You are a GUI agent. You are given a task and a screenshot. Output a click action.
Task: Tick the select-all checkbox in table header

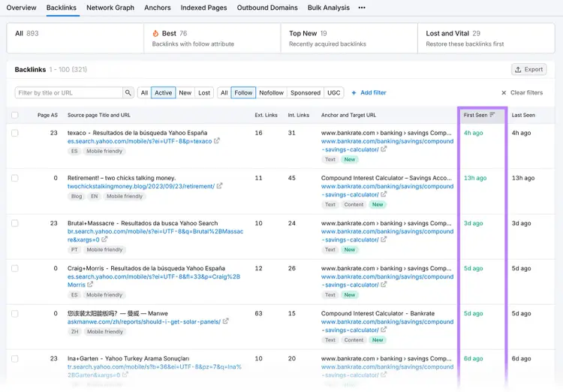15,115
